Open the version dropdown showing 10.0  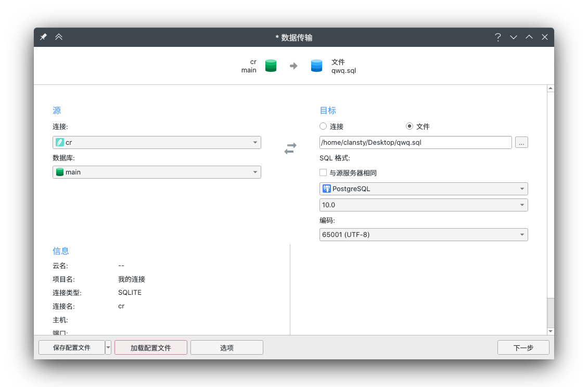pos(424,205)
